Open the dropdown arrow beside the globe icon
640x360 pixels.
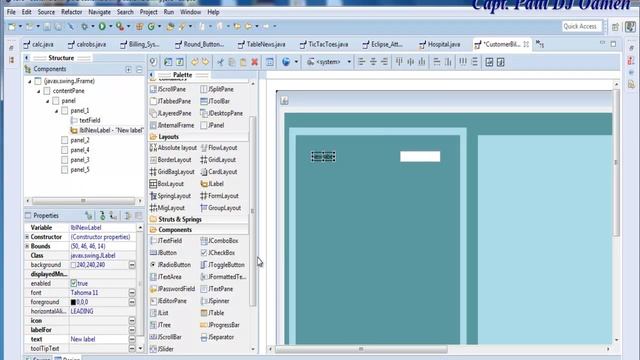pos(296,62)
